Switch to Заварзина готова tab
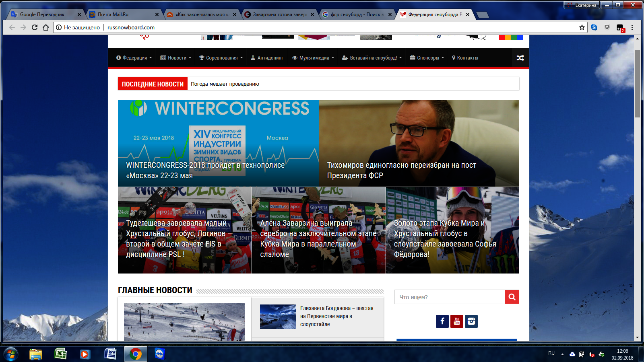This screenshot has width=644, height=362. coord(279,14)
